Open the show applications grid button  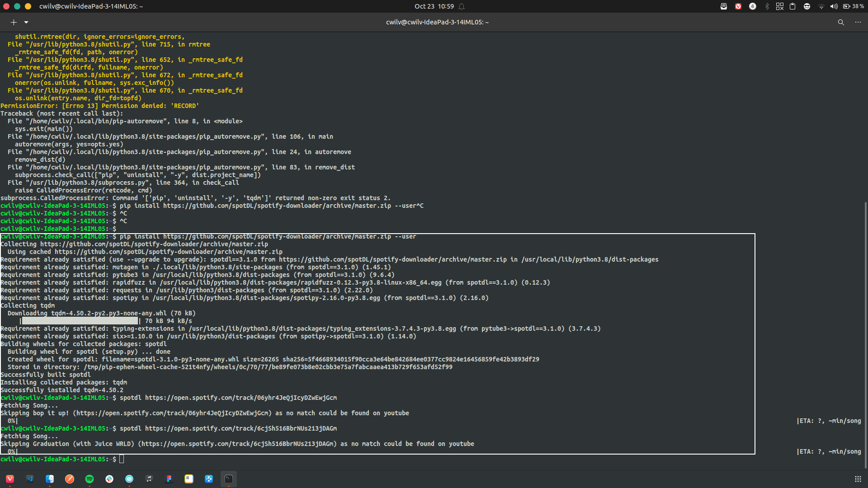coord(858,479)
